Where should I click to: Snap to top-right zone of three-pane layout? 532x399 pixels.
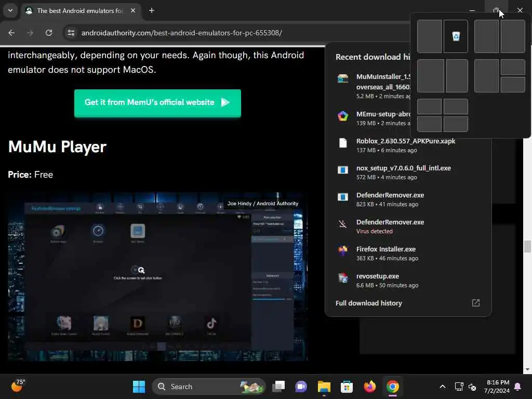click(513, 67)
